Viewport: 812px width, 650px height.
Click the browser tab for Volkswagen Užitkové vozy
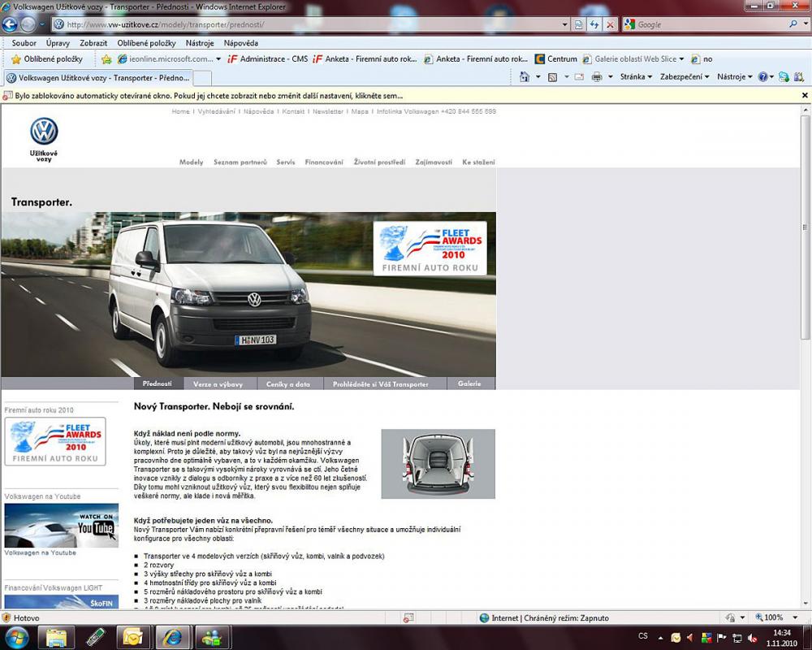pos(98,78)
